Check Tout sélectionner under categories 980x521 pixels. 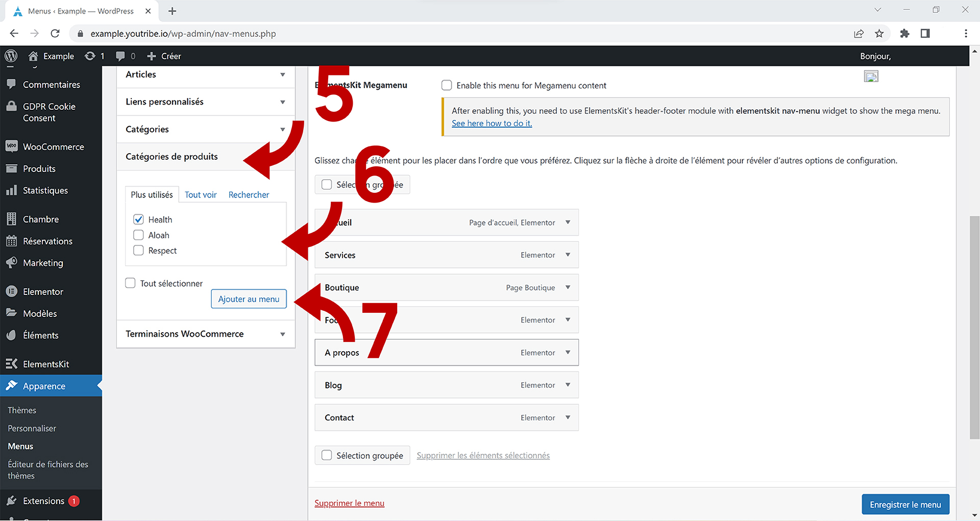[130, 283]
